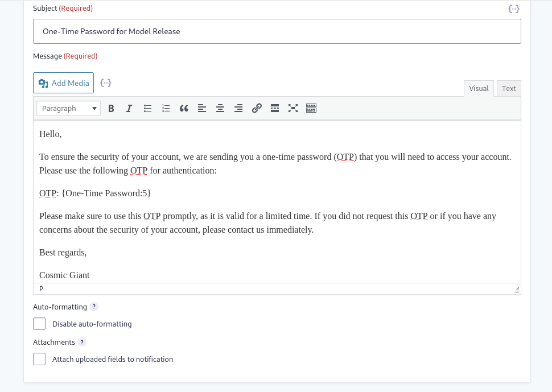Click inside the Subject input field

[x=277, y=31]
